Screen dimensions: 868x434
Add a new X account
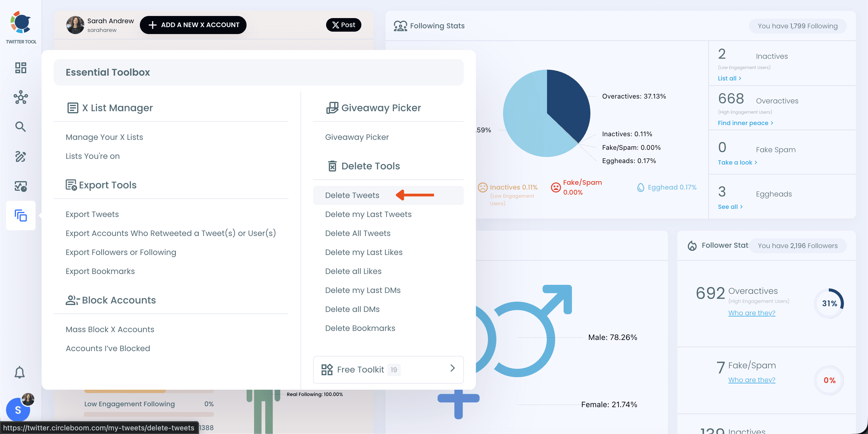pos(193,25)
